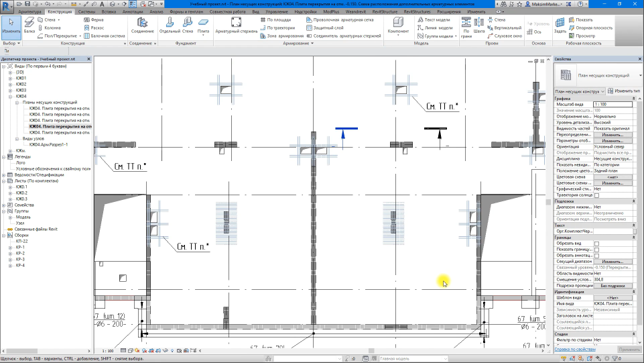
Task: Select the Слуховое окно (Dormer) tool
Action: pyautogui.click(x=505, y=36)
